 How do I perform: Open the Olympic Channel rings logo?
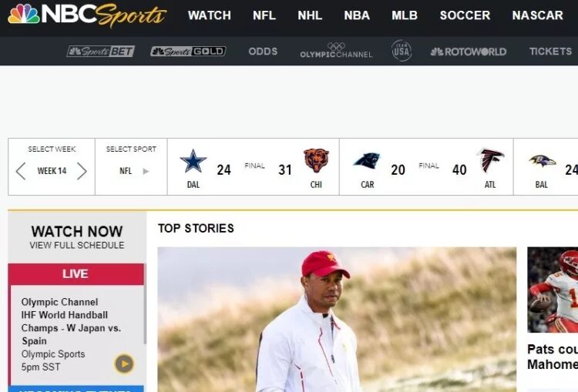click(x=336, y=51)
